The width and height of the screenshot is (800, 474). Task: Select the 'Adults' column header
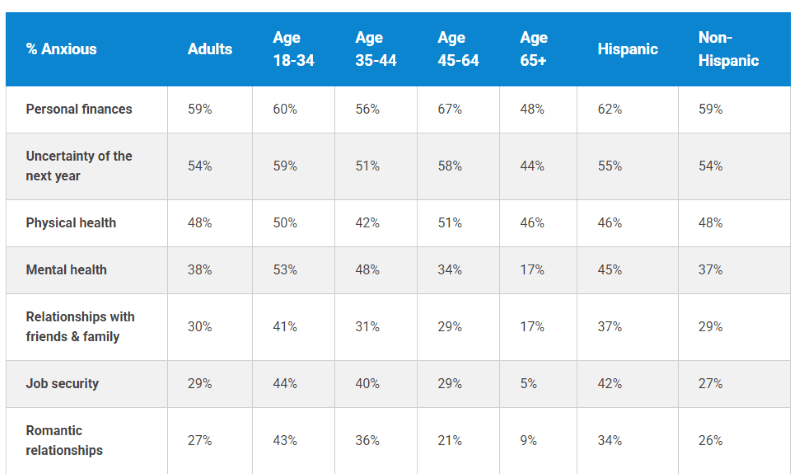(210, 49)
